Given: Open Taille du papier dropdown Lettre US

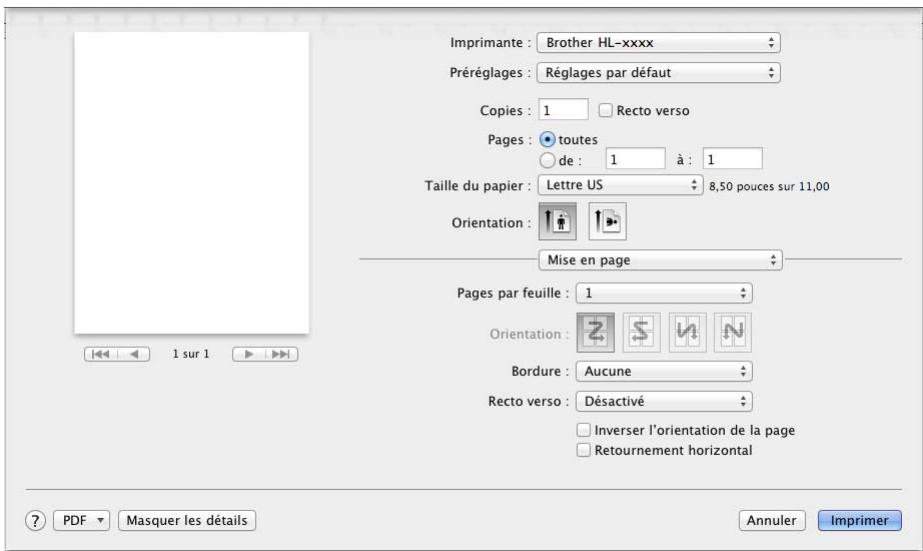Looking at the screenshot, I should tap(620, 185).
